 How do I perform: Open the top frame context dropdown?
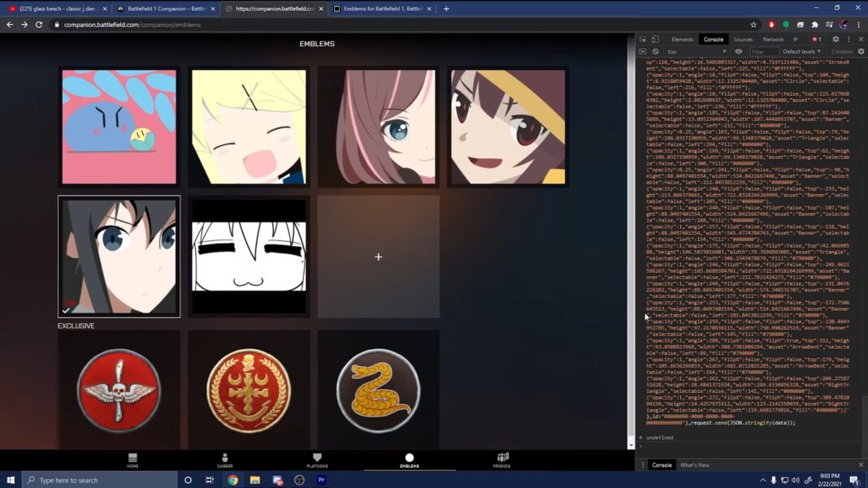pyautogui.click(x=695, y=50)
